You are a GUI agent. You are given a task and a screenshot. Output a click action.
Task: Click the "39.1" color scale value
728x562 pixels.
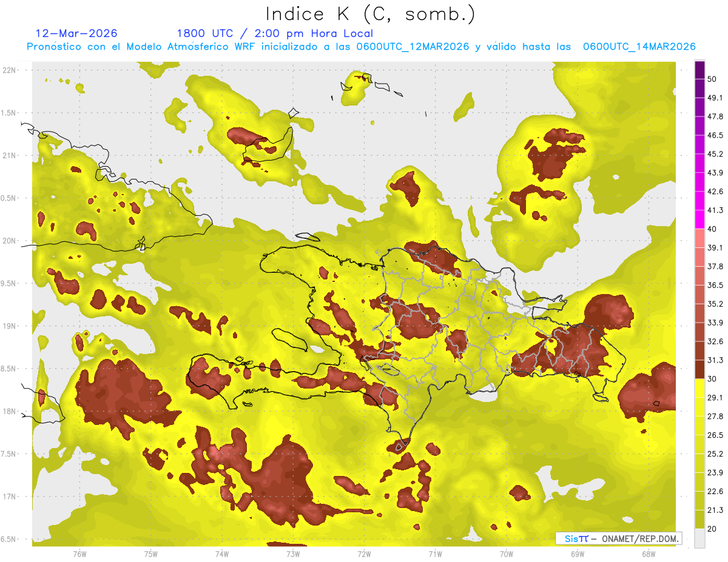715,247
